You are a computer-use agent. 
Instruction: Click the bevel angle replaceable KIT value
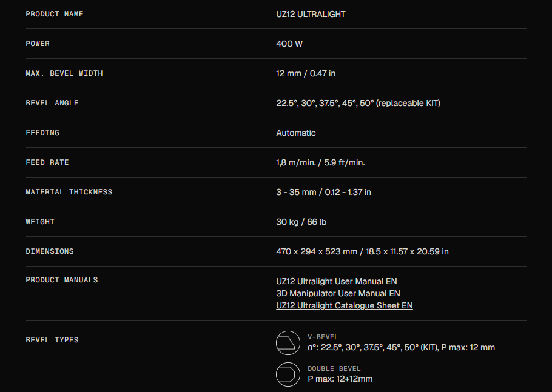click(358, 103)
